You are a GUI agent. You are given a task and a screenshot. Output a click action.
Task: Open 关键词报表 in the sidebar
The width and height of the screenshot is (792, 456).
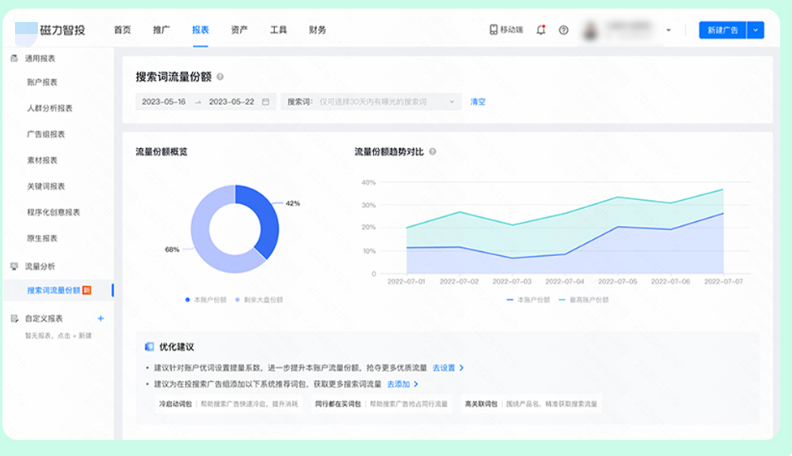coord(46,186)
